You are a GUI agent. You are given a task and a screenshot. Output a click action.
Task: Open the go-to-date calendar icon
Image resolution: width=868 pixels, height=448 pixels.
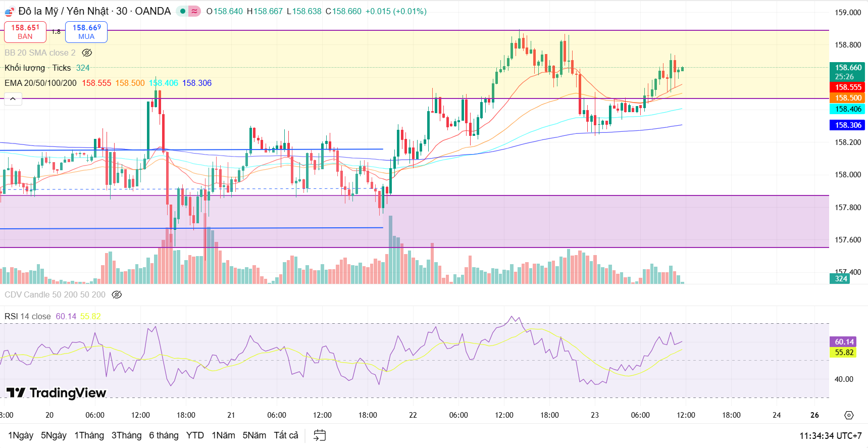tap(320, 435)
